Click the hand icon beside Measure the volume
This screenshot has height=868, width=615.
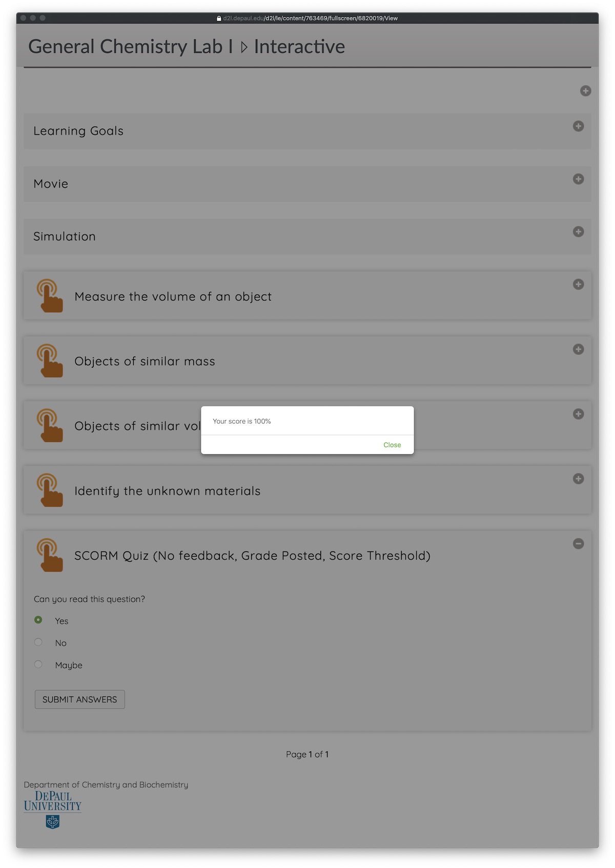click(50, 296)
